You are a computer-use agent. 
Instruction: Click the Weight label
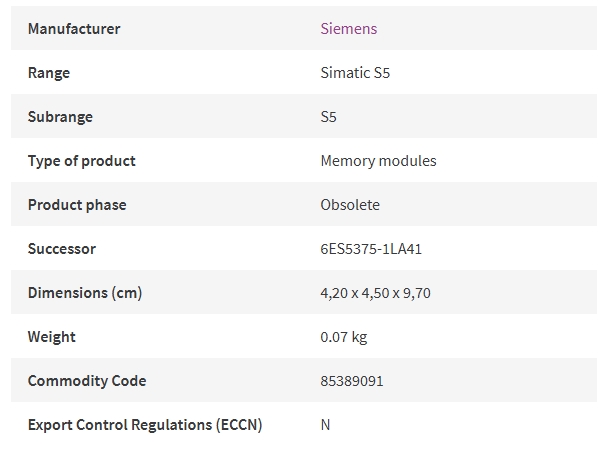click(51, 337)
